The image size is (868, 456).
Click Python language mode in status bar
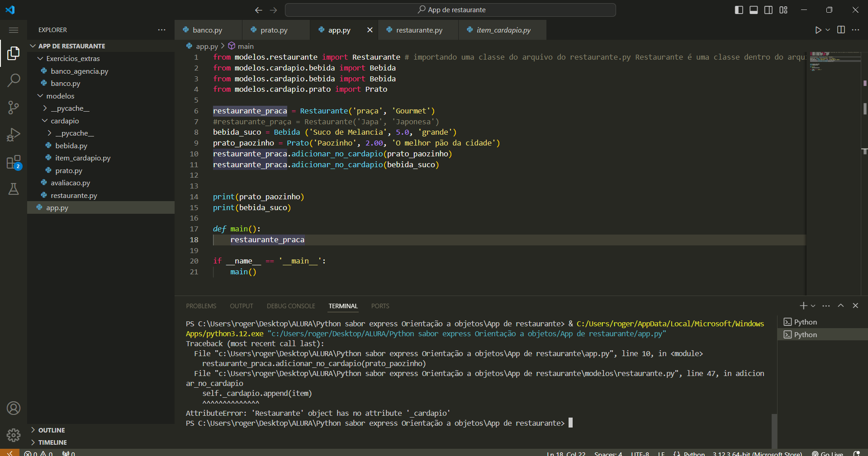694,454
